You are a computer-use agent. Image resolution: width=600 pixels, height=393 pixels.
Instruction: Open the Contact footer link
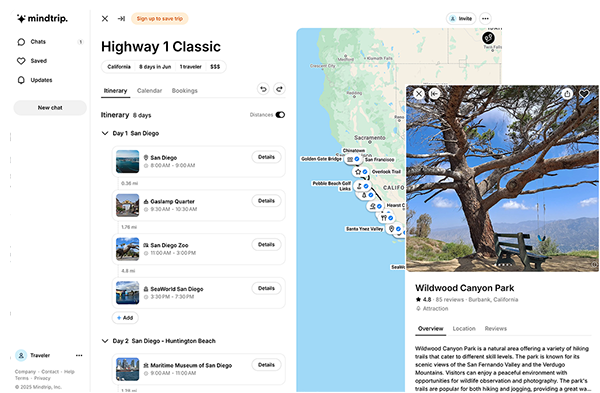point(50,372)
